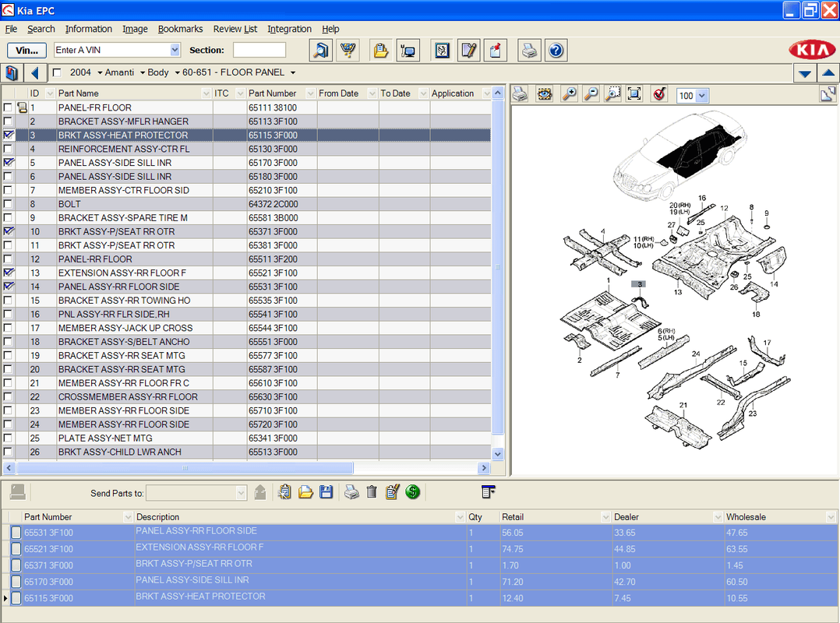Screen dimensions: 840x623
Task: Open the File menu
Action: click(11, 29)
